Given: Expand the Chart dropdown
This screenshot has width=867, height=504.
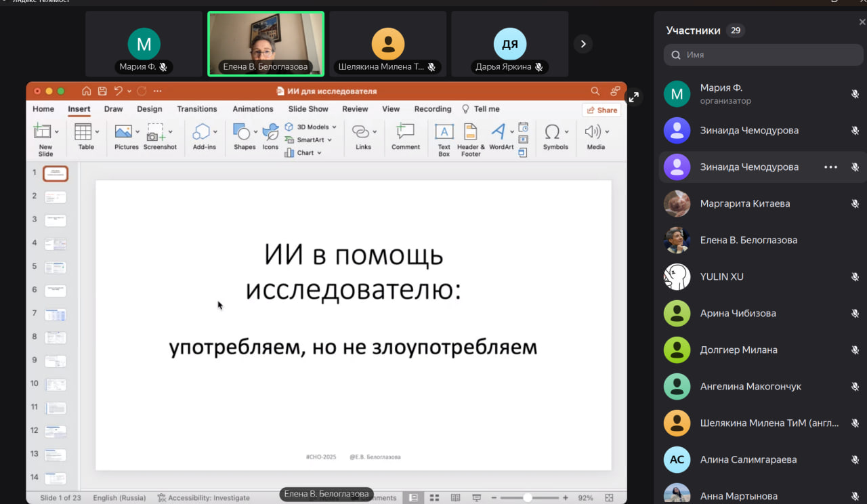Looking at the screenshot, I should tap(319, 153).
